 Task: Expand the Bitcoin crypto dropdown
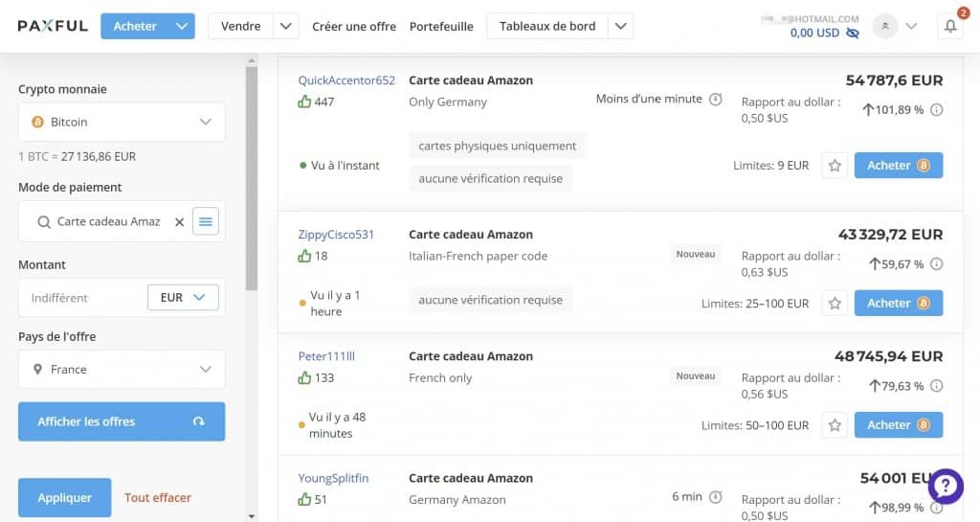122,123
